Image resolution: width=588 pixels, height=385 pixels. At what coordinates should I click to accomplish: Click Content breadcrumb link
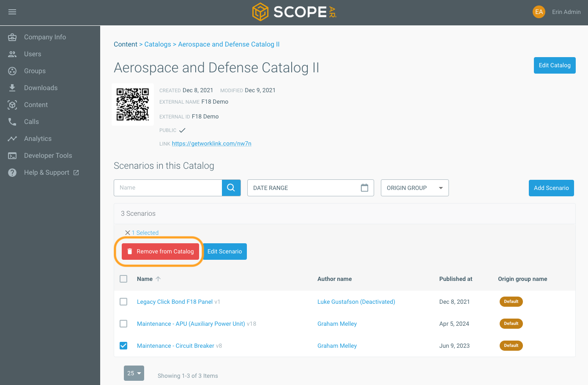126,44
